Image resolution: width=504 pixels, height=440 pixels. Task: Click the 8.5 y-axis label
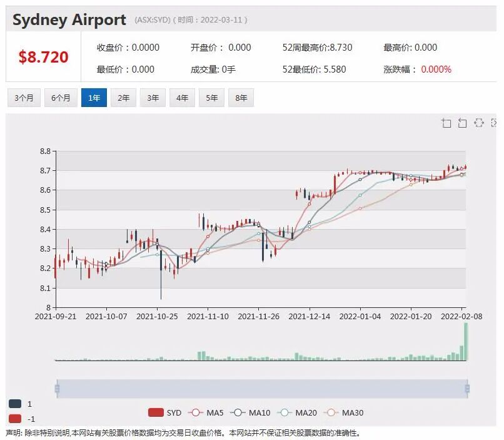pyautogui.click(x=45, y=210)
